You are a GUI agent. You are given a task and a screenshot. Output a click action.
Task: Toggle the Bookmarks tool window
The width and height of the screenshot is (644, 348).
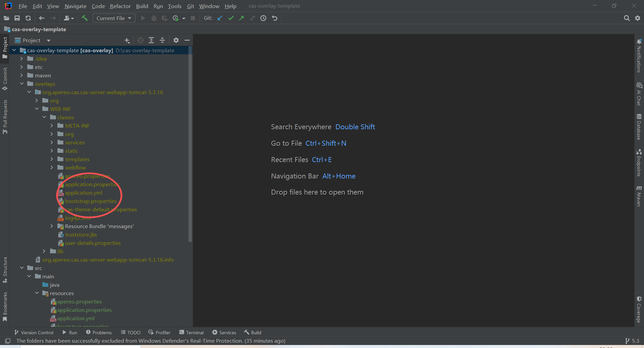[x=5, y=306]
